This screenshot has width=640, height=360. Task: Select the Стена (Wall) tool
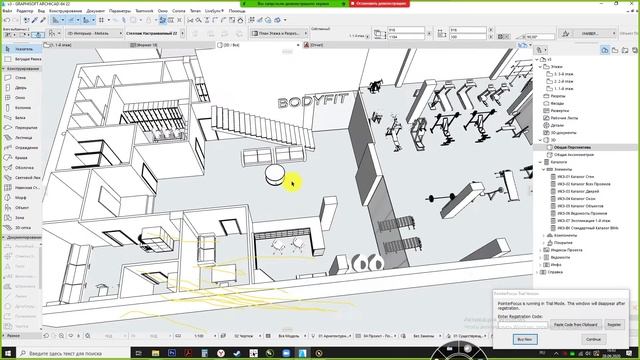point(22,78)
